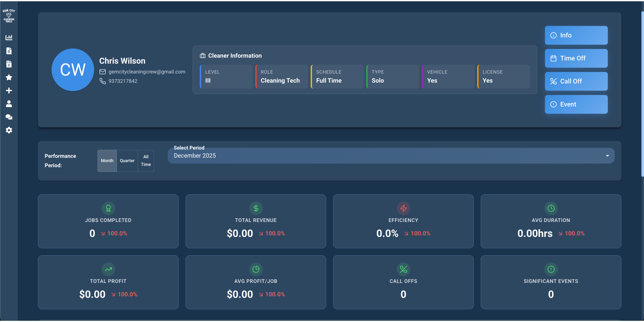Select the All Time performance period
Viewport: 644px width, 322px height.
(146, 161)
